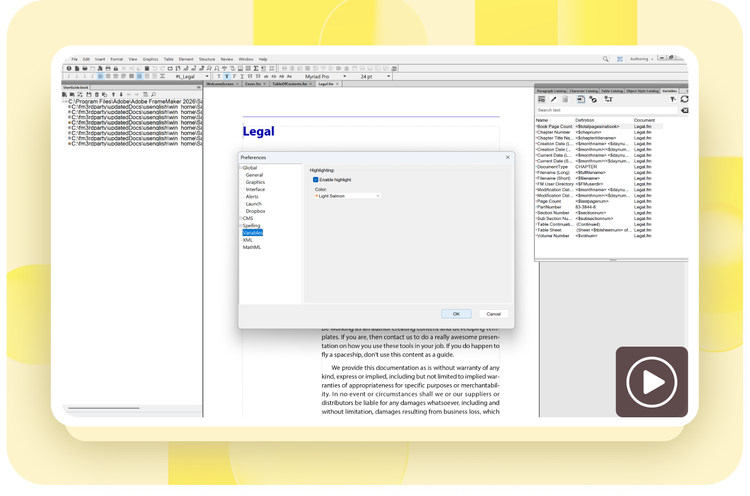Open the Edit menu

[86, 59]
